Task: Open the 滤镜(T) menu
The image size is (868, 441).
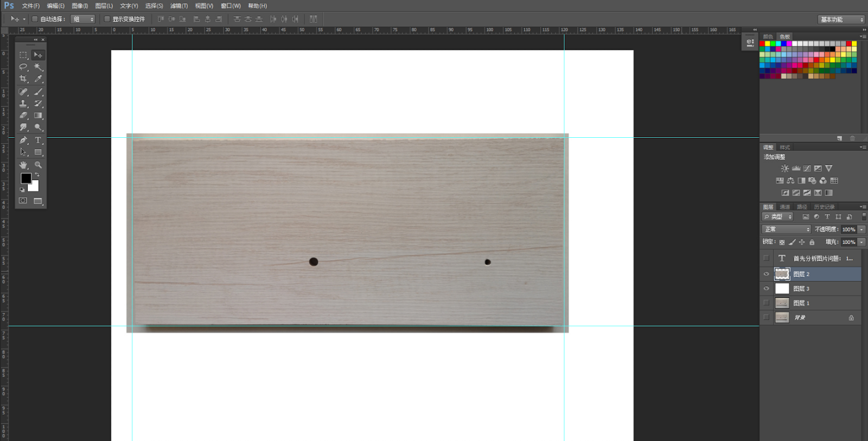Action: 178,6
